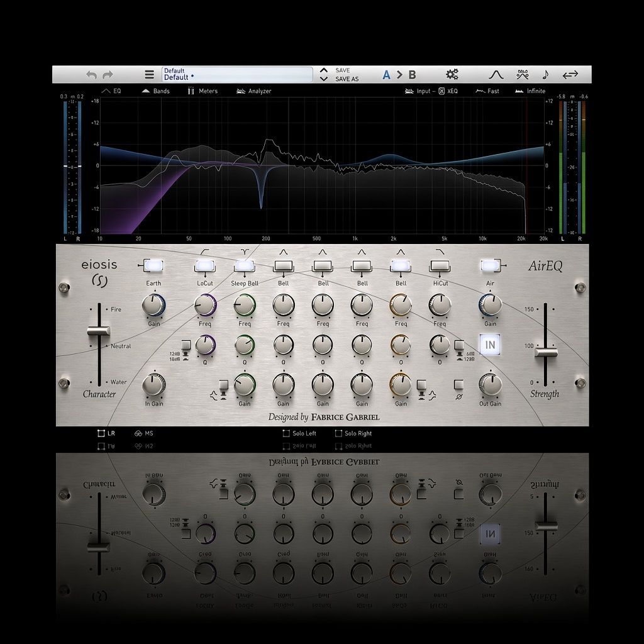Open the Fast analyzer speed option
The image size is (644, 644).
[487, 91]
